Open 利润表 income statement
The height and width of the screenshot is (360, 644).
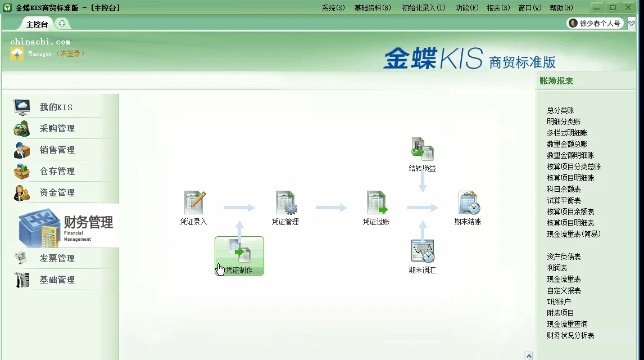[557, 268]
